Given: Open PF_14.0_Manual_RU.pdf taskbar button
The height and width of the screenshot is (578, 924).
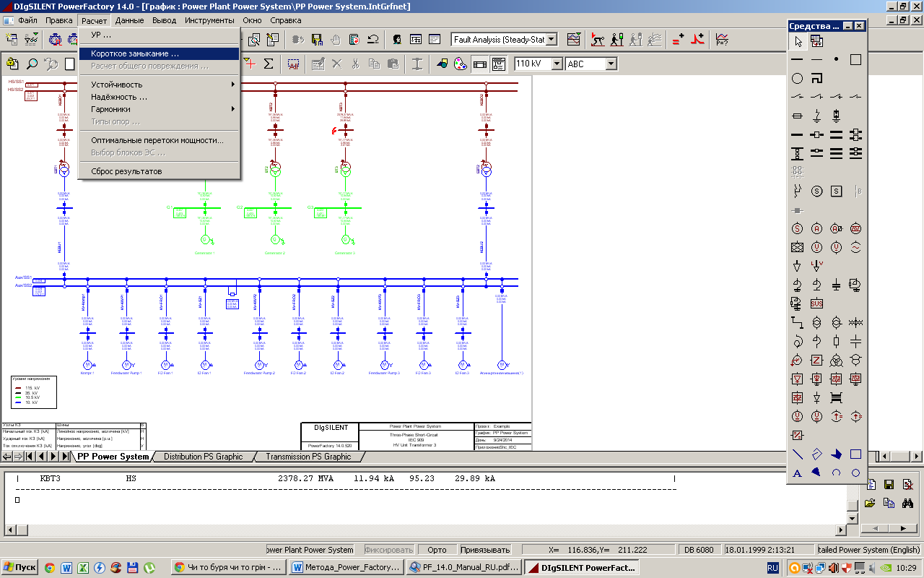Looking at the screenshot, I should [x=463, y=567].
